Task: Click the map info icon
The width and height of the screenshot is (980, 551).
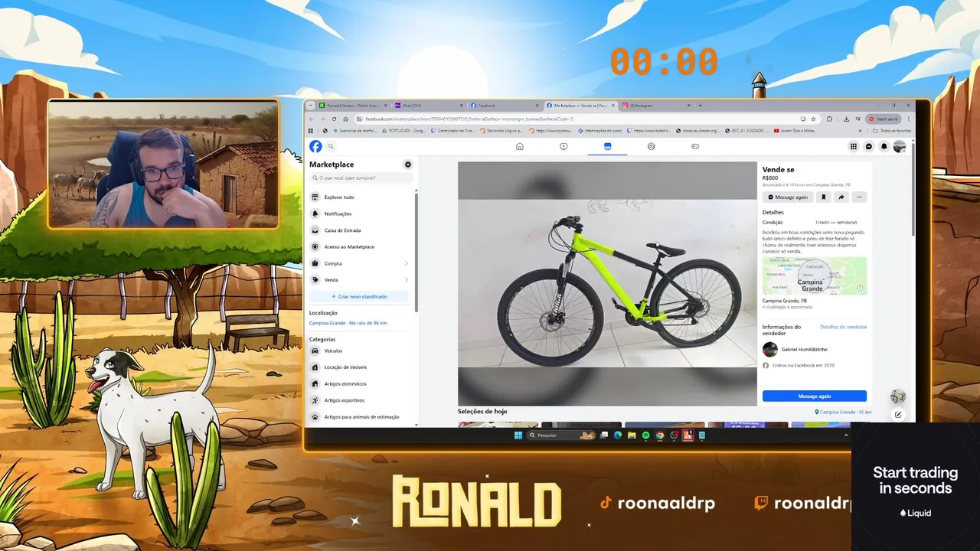Action: (860, 289)
